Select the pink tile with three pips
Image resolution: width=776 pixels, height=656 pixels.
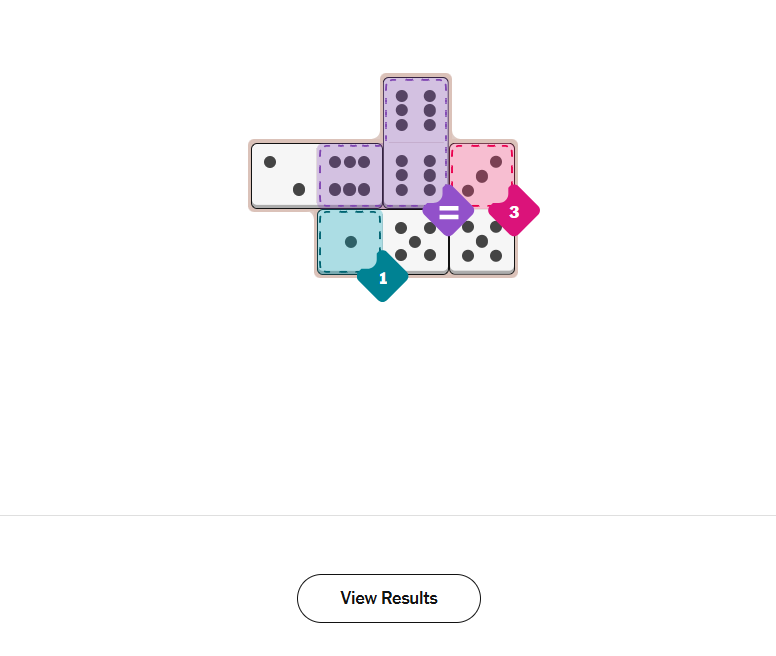coord(481,174)
